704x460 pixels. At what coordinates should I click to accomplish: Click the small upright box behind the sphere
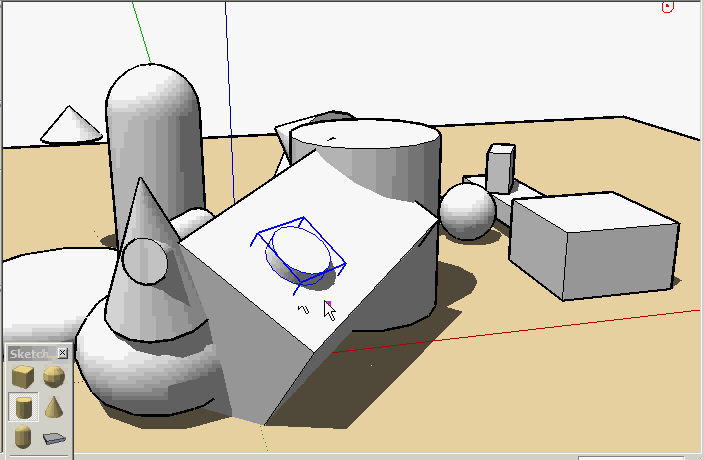pyautogui.click(x=500, y=168)
